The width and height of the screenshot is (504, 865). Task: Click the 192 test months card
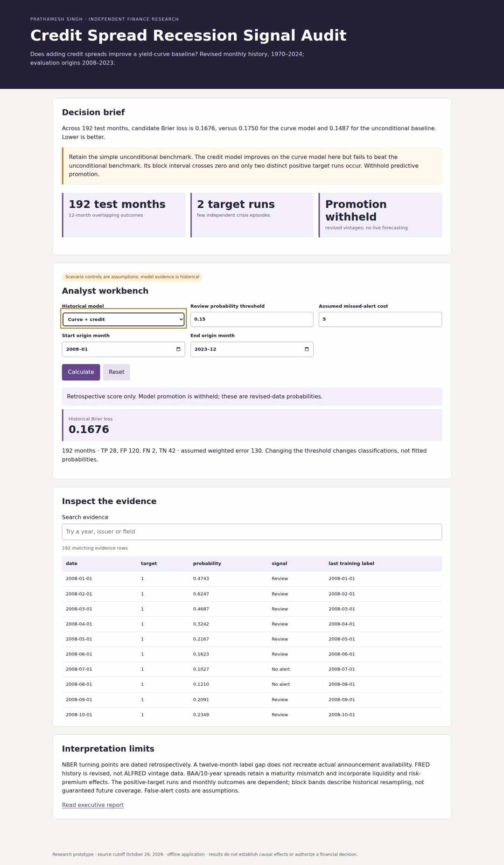click(124, 215)
